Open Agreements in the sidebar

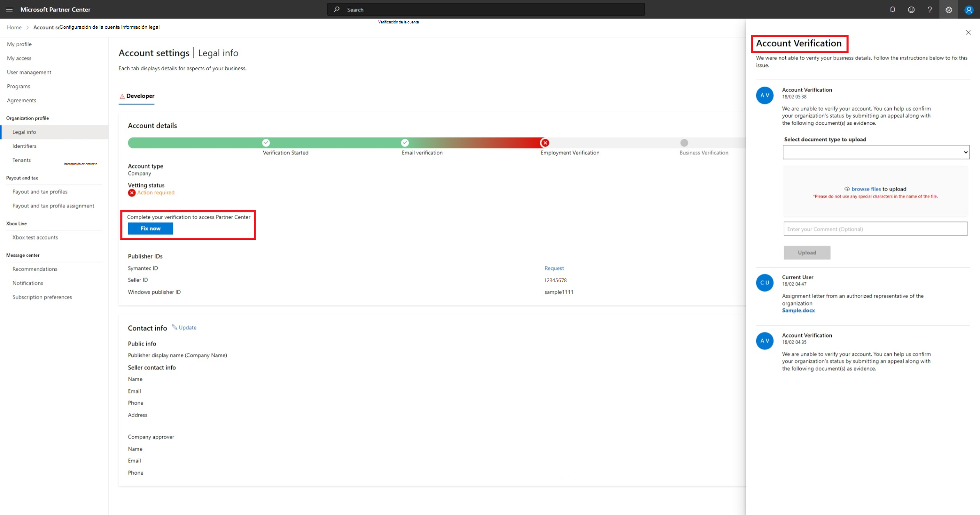click(x=21, y=100)
